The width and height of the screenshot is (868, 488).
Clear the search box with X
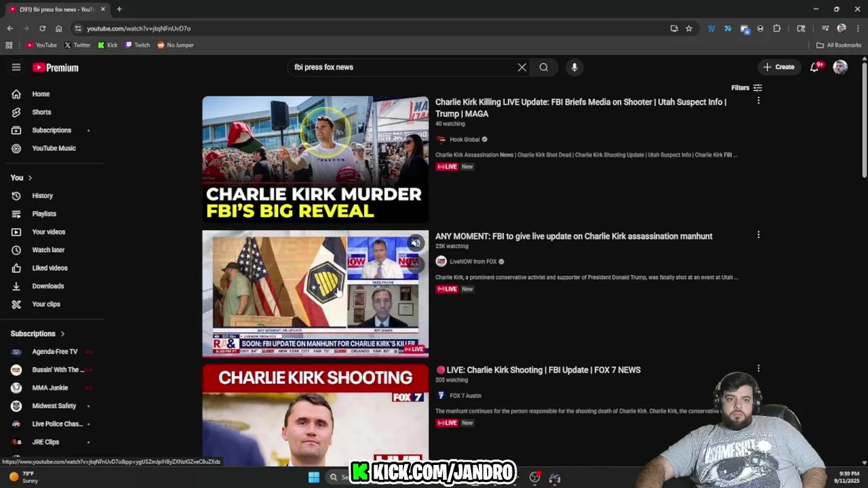tap(522, 67)
